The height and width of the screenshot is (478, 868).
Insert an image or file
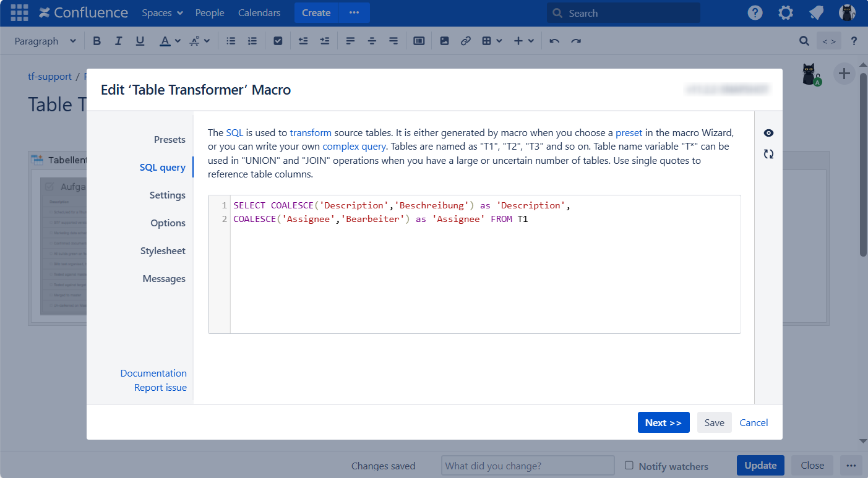pyautogui.click(x=444, y=41)
